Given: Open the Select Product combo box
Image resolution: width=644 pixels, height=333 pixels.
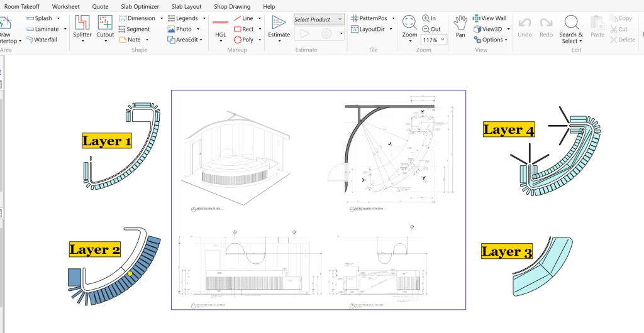Looking at the screenshot, I should (319, 19).
